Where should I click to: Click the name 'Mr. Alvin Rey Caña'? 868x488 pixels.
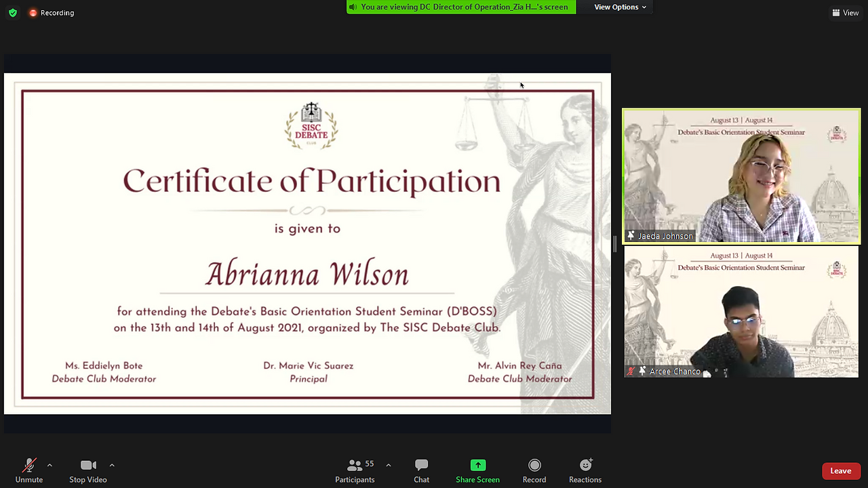pyautogui.click(x=520, y=366)
